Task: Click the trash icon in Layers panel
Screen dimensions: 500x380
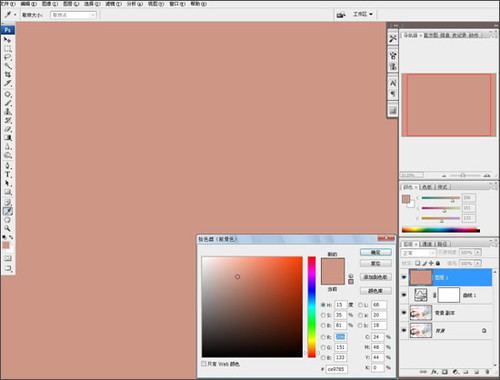Action: (487, 372)
